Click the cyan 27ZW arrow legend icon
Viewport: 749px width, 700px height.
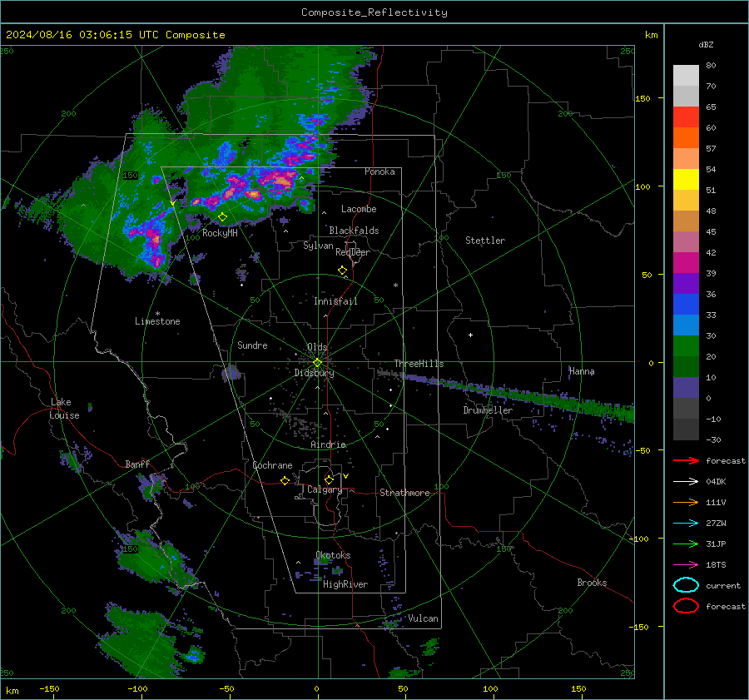click(686, 524)
